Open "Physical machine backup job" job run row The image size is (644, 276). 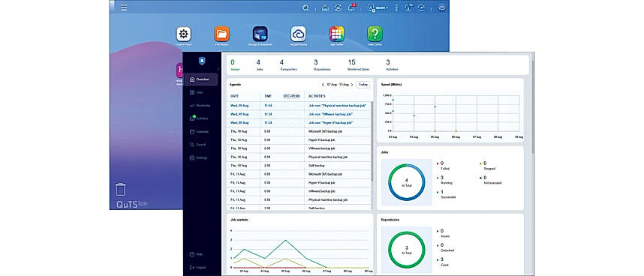pos(299,106)
